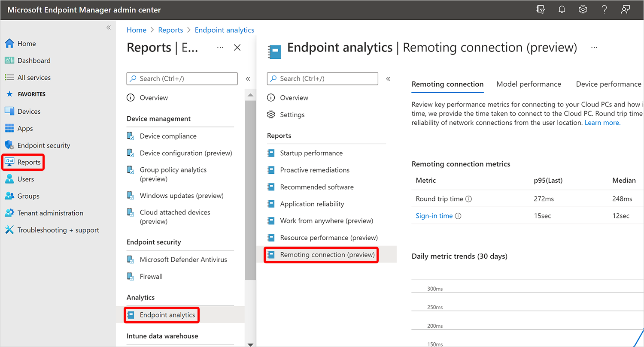Click the Home house icon in sidebar
Image resolution: width=644 pixels, height=347 pixels.
9,44
